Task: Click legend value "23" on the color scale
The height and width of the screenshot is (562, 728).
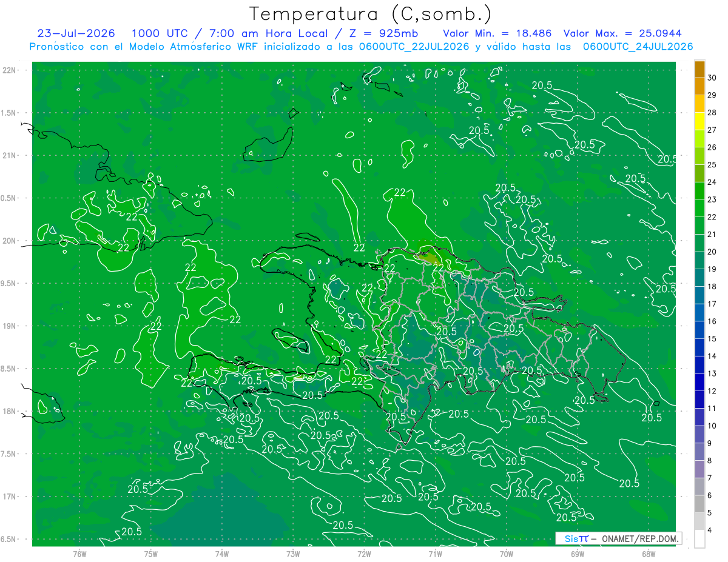Action: (712, 199)
